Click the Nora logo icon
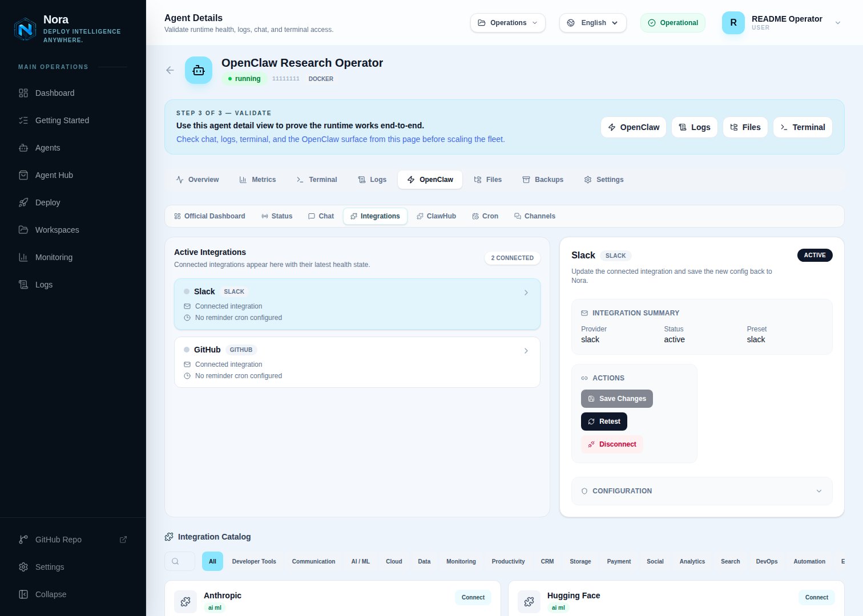Viewport: 863px width, 616px height. pos(25,29)
